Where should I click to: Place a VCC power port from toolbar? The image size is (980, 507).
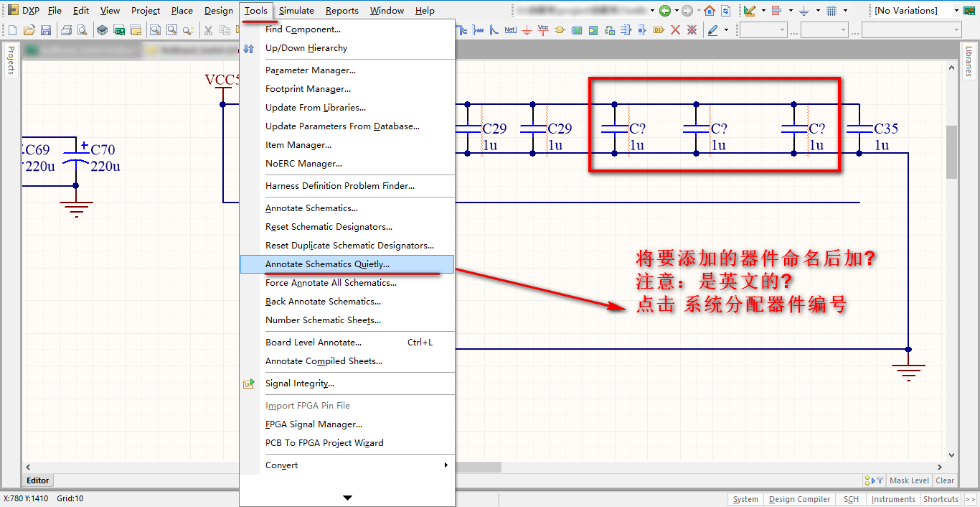pos(543,30)
